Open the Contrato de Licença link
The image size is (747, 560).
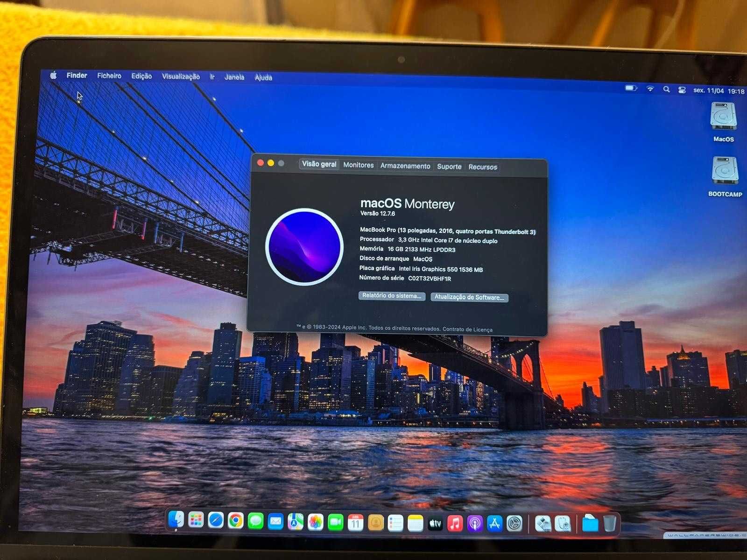(467, 329)
